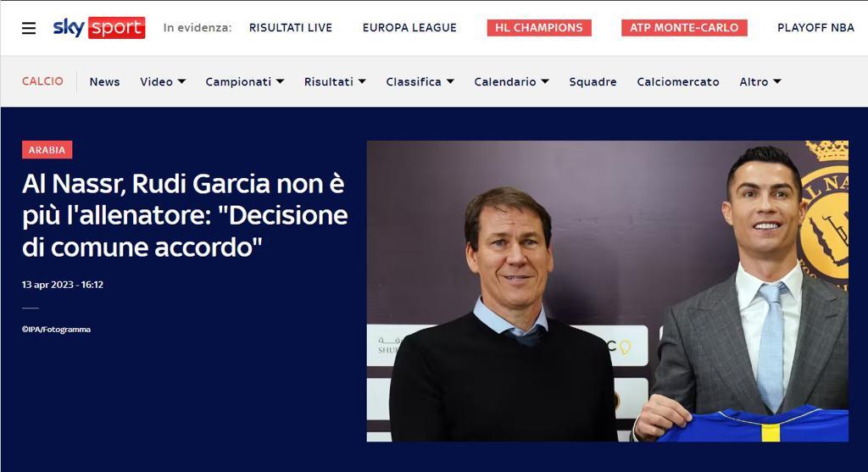The height and width of the screenshot is (472, 868).
Task: Expand the Video dropdown
Action: (x=163, y=82)
